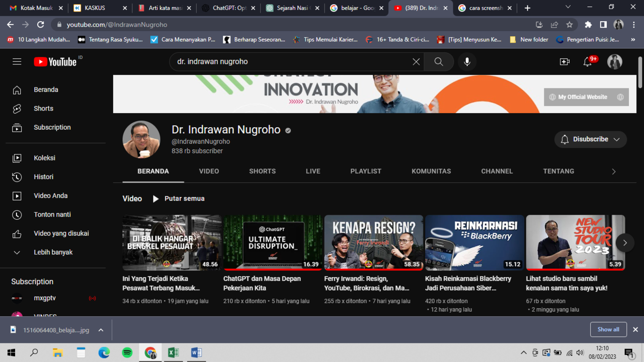Open the Chrome extensions puzzle icon

point(588,24)
